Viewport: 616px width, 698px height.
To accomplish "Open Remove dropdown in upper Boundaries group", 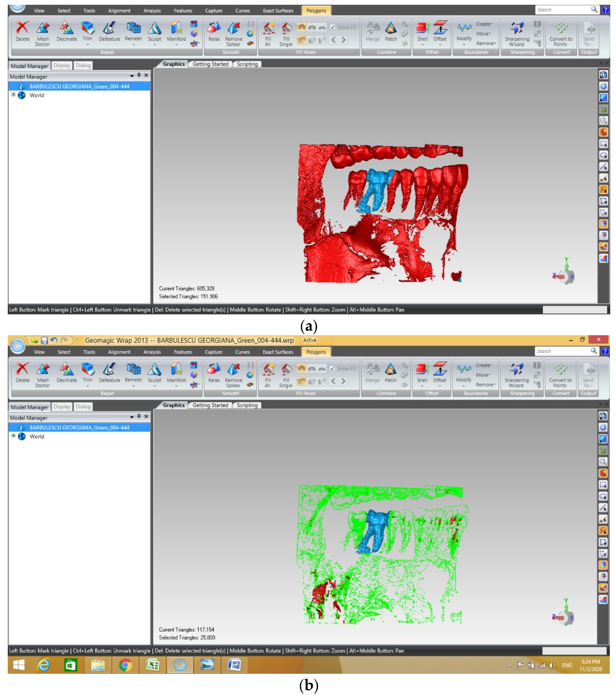I will coord(486,43).
